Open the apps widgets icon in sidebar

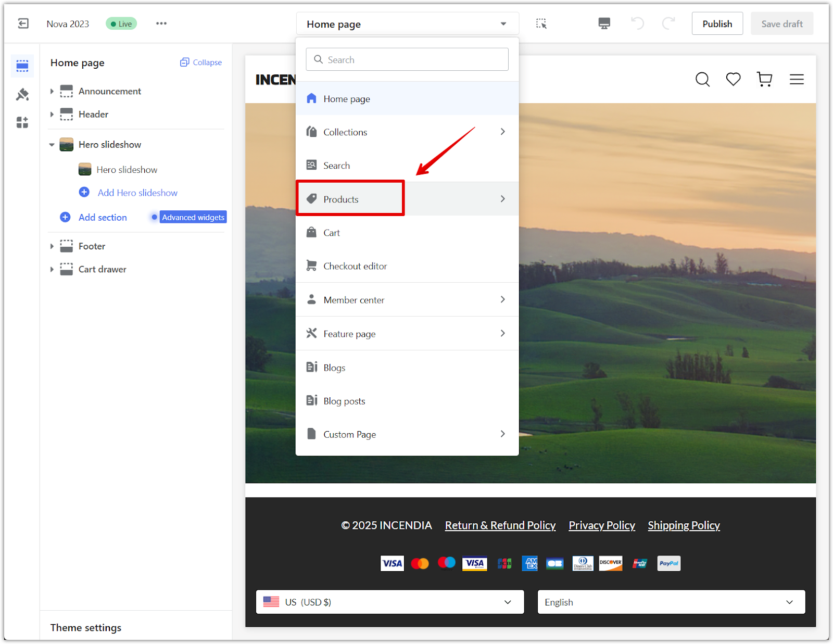point(22,122)
